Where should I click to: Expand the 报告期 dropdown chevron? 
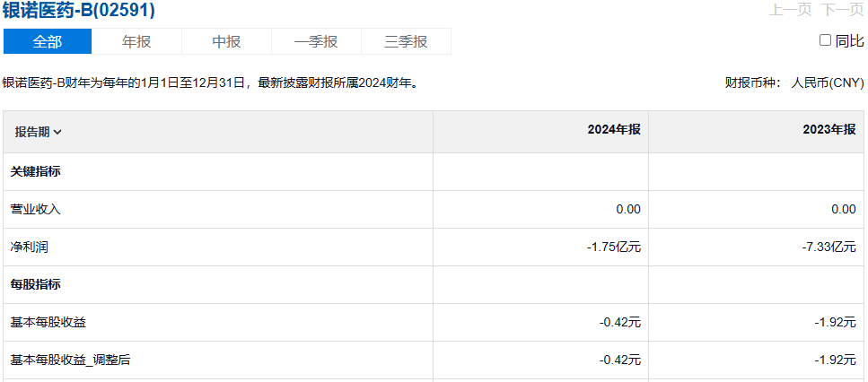[x=57, y=132]
